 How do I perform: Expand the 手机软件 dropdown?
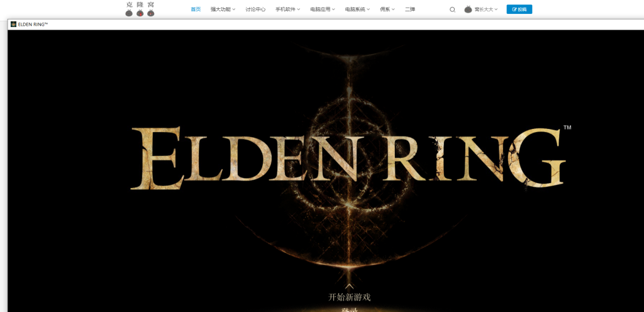287,9
